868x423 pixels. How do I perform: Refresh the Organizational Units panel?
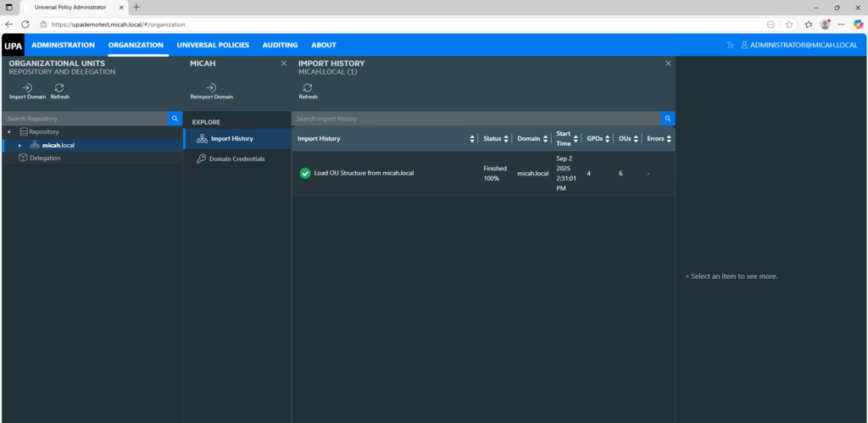pyautogui.click(x=59, y=87)
